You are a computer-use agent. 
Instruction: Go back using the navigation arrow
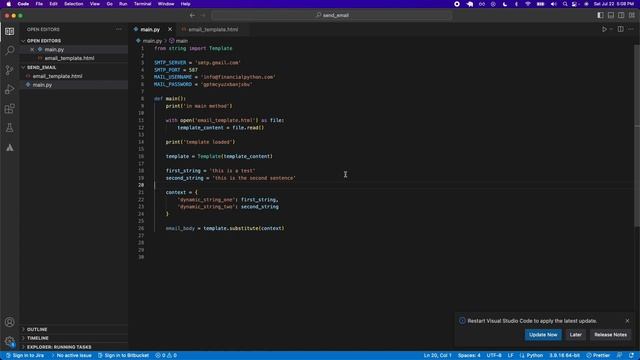coord(192,15)
